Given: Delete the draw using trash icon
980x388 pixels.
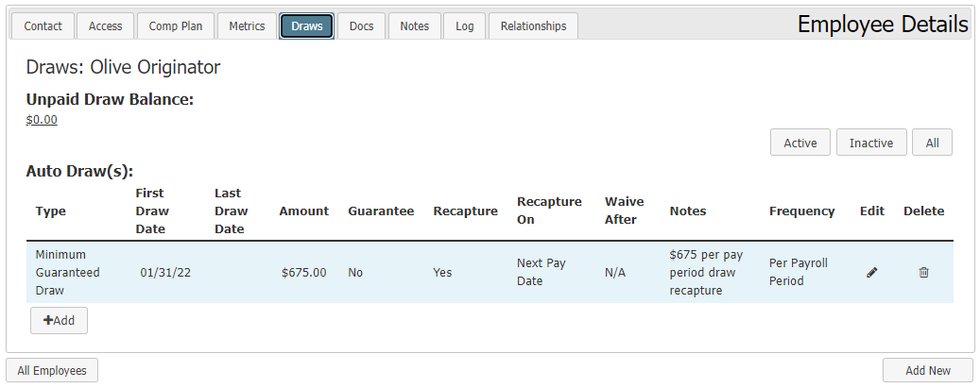Looking at the screenshot, I should click(x=923, y=273).
